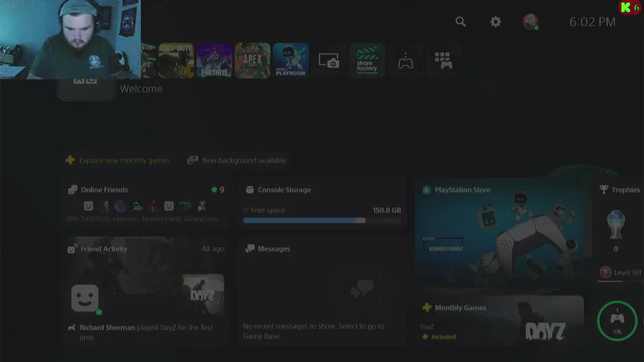The height and width of the screenshot is (362, 644).
Task: Click the Welcome text
Action: pyautogui.click(x=141, y=88)
